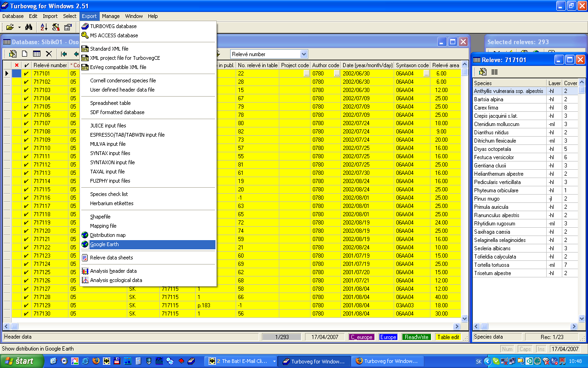Click Releve window vertical scrollbar down arrow
Image resolution: width=588 pixels, height=368 pixels.
pyautogui.click(x=582, y=318)
